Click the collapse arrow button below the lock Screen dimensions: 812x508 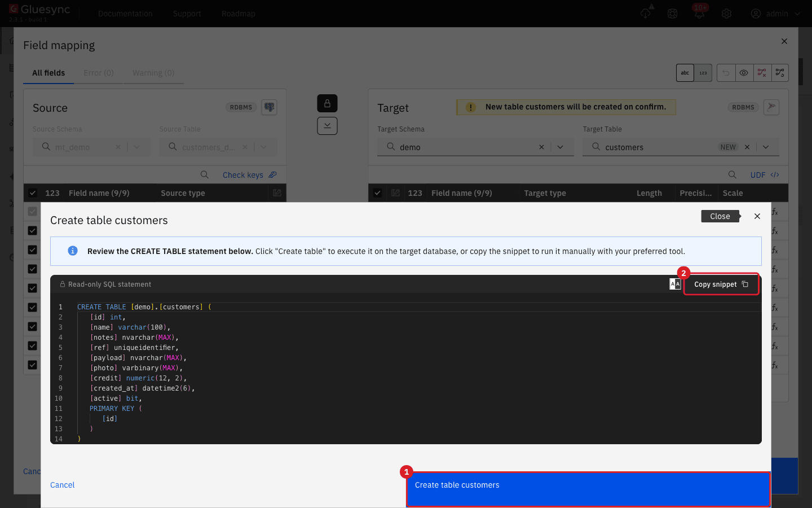327,126
